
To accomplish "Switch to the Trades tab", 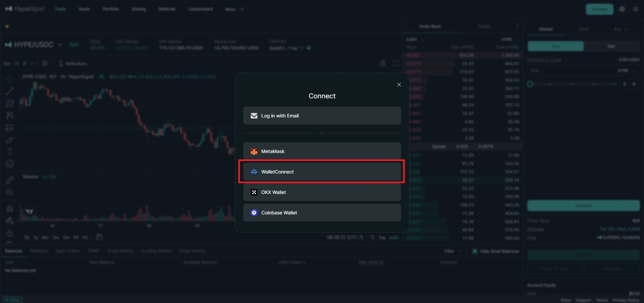I will click(484, 26).
